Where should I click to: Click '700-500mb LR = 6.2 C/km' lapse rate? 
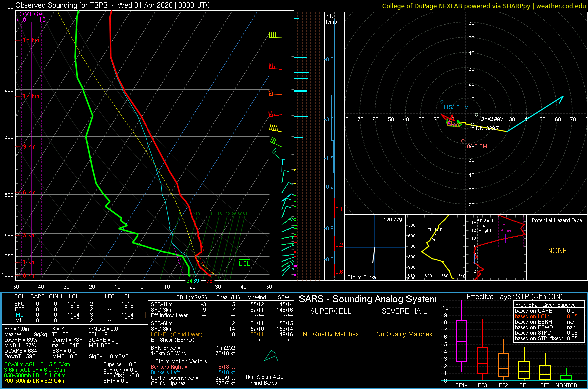point(36,381)
